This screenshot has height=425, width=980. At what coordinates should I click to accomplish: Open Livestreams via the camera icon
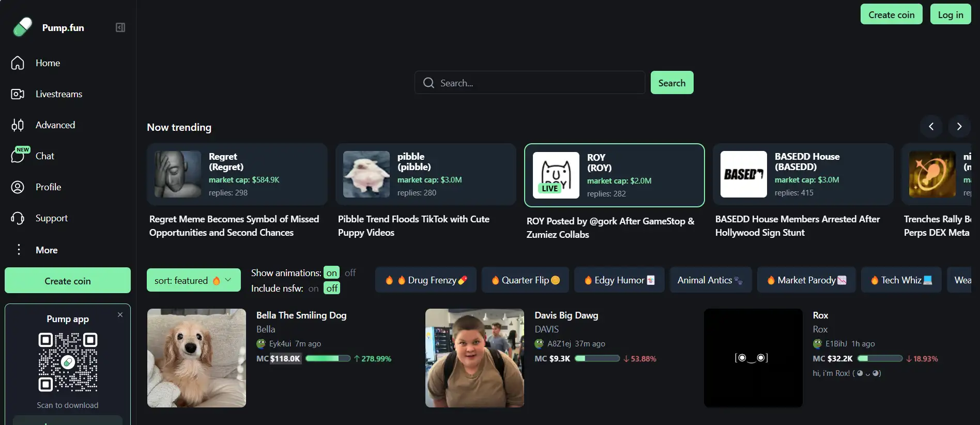pyautogui.click(x=18, y=94)
